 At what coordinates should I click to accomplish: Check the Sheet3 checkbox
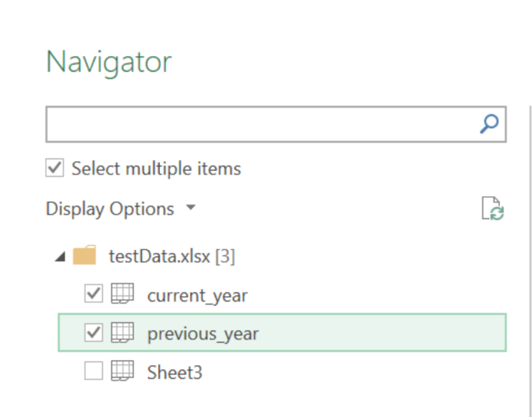(93, 371)
